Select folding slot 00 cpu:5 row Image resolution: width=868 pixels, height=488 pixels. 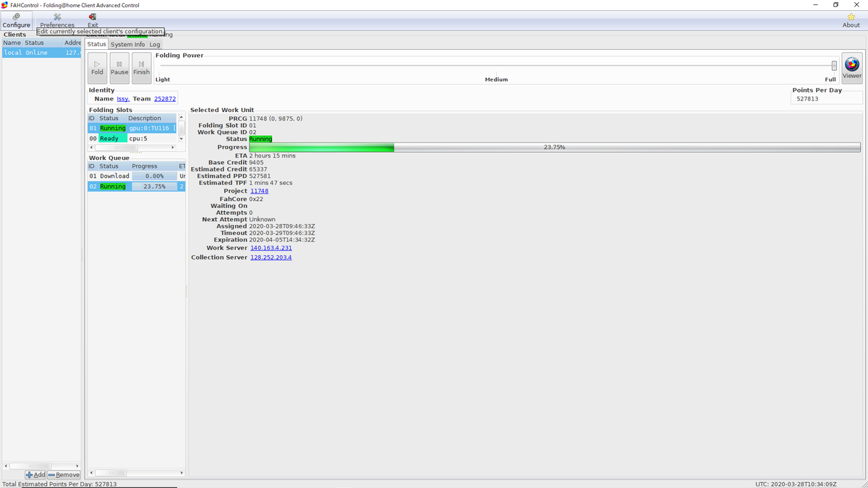pos(132,138)
